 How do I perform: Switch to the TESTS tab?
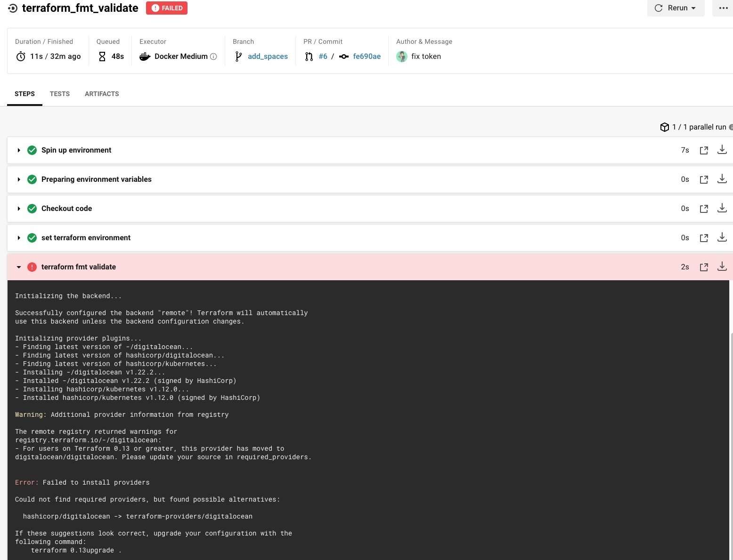[60, 94]
